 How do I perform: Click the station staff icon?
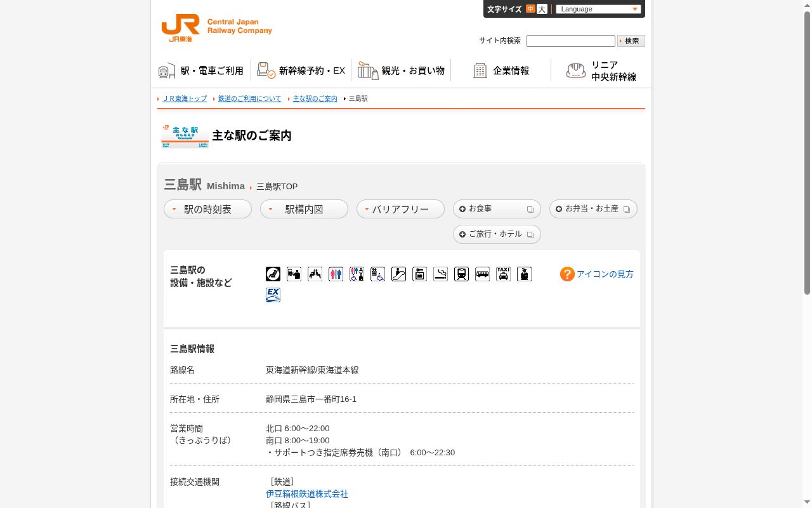(524, 274)
